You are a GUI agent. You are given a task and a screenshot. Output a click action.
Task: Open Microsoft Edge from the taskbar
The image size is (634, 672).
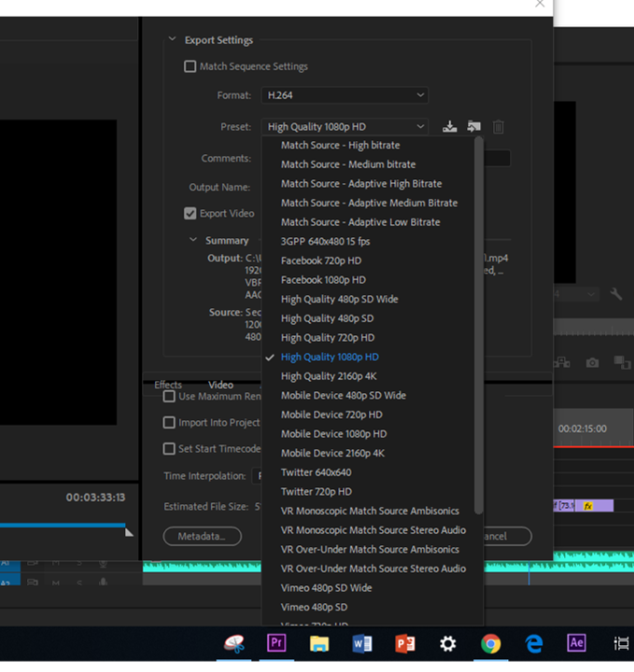[x=534, y=643]
